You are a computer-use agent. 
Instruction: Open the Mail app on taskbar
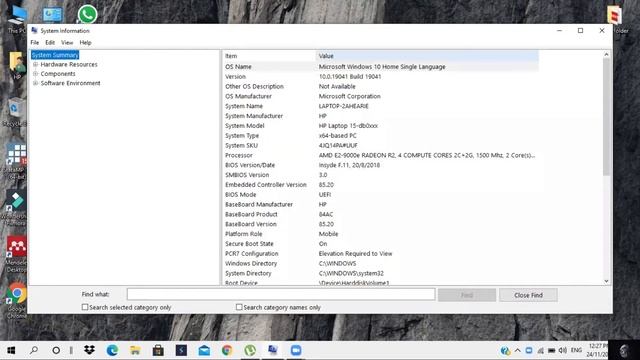[x=204, y=350]
